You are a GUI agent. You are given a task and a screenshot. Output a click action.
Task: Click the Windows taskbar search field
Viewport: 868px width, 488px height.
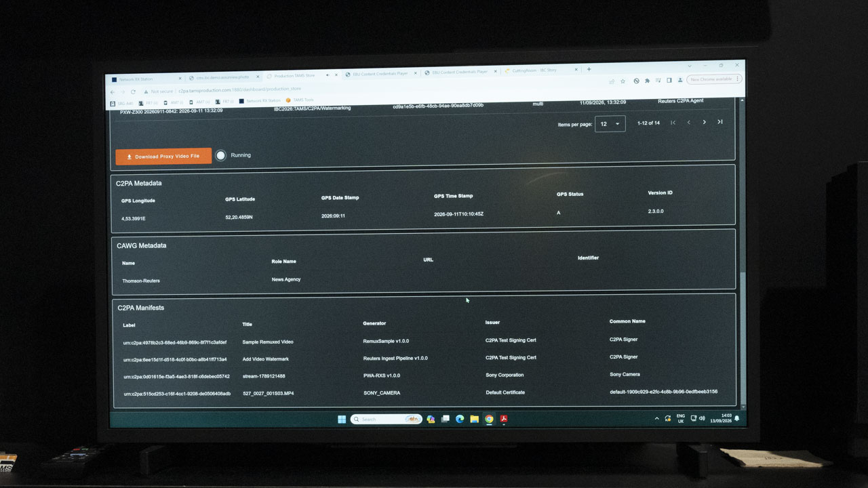coord(387,419)
